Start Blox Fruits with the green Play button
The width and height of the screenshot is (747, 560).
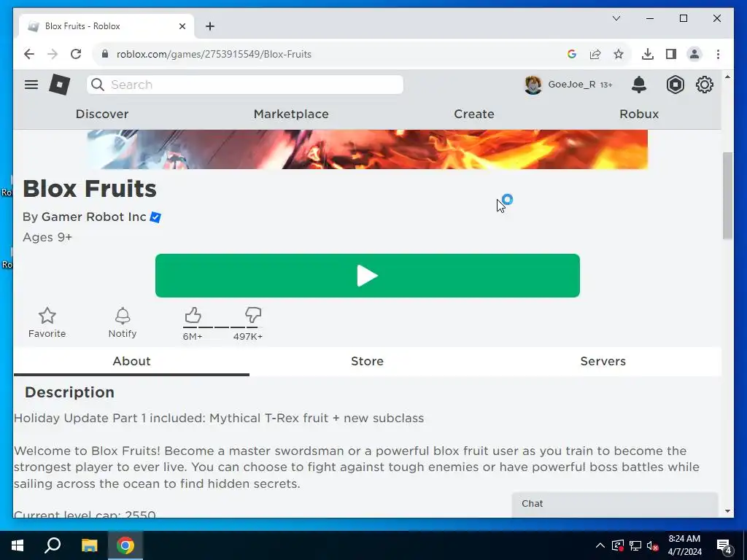368,276
